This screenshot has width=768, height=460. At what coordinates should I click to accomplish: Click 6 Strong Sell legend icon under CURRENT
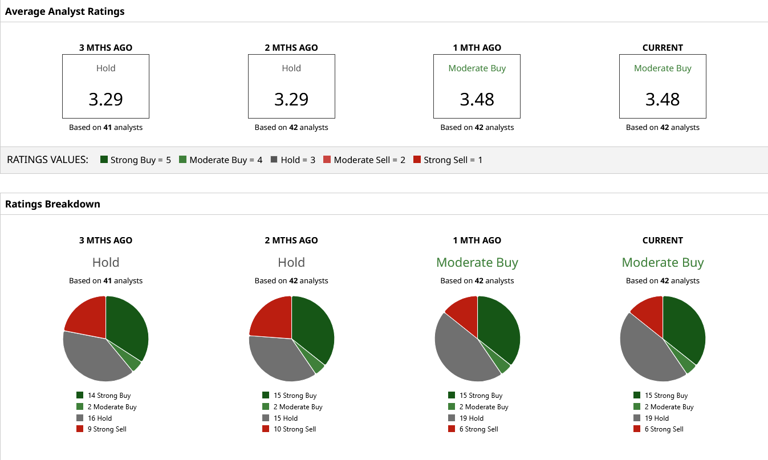[x=637, y=429]
